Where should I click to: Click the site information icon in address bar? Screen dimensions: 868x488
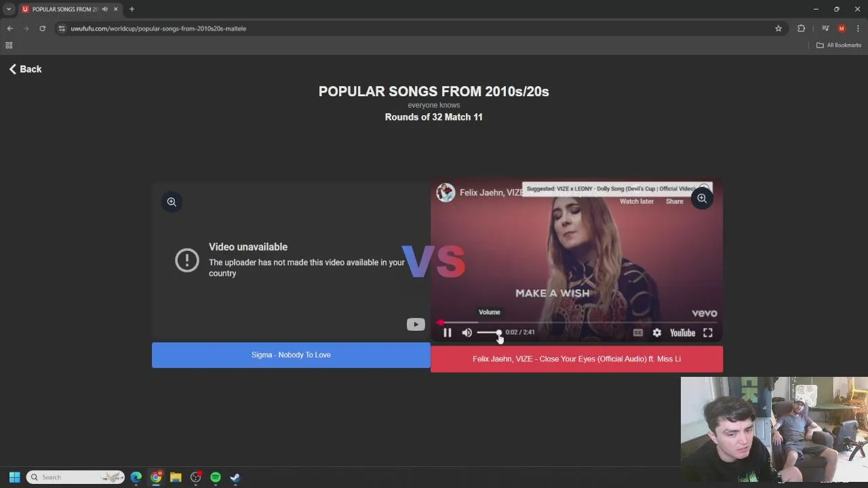(62, 28)
